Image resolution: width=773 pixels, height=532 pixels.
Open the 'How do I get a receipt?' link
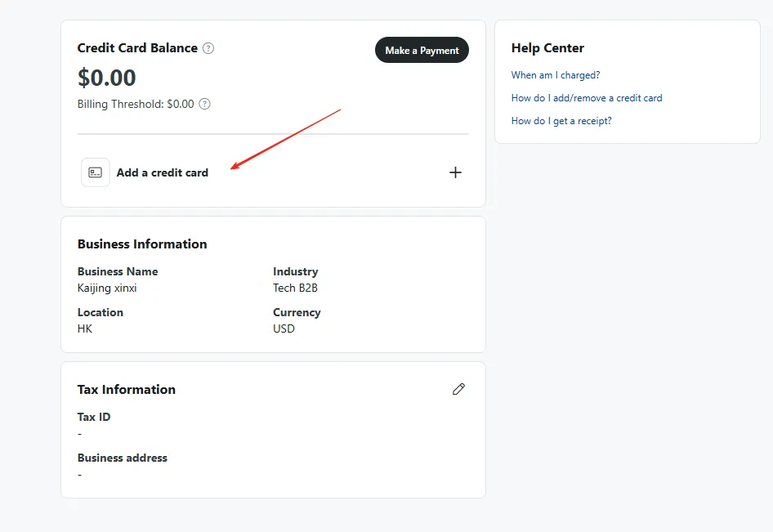point(561,121)
